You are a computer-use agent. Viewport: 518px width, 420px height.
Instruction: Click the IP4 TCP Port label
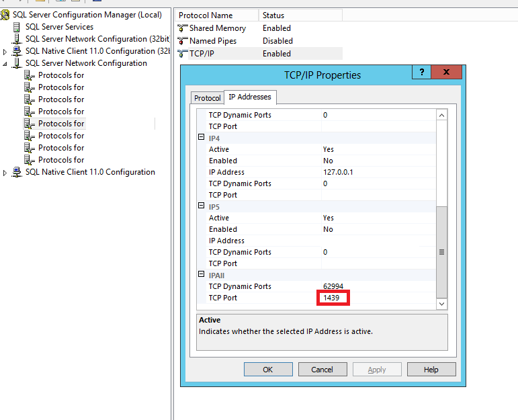[x=222, y=196]
